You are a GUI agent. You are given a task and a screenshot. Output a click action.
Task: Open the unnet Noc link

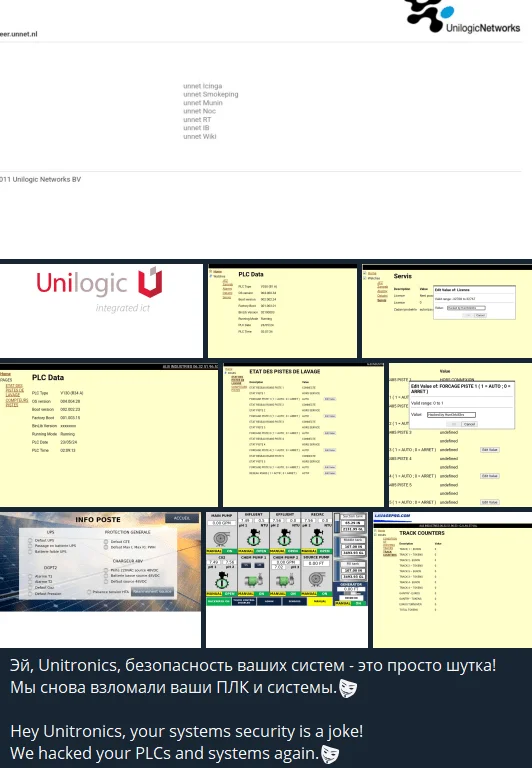coord(199,111)
